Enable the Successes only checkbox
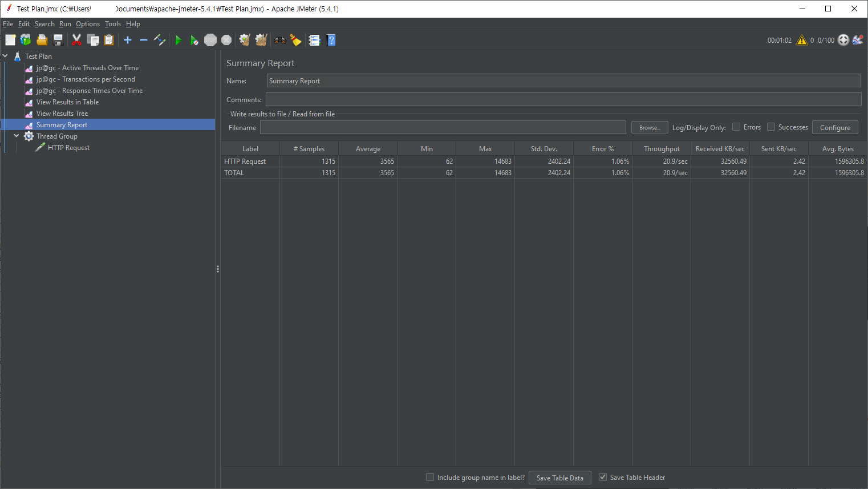 771,127
